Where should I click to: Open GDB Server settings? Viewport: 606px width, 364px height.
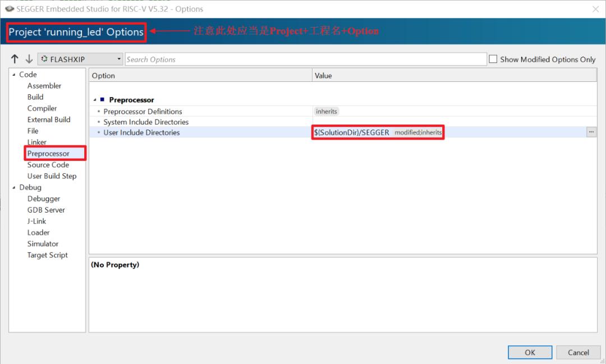(x=46, y=210)
